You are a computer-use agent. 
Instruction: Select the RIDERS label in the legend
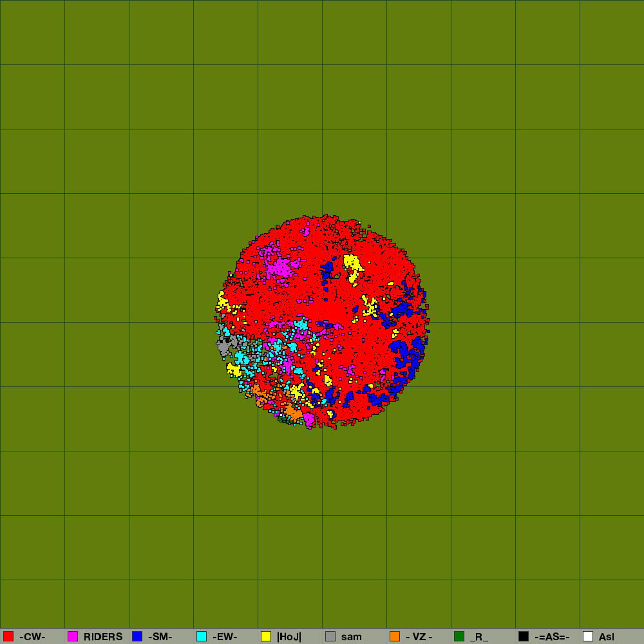[x=103, y=637]
